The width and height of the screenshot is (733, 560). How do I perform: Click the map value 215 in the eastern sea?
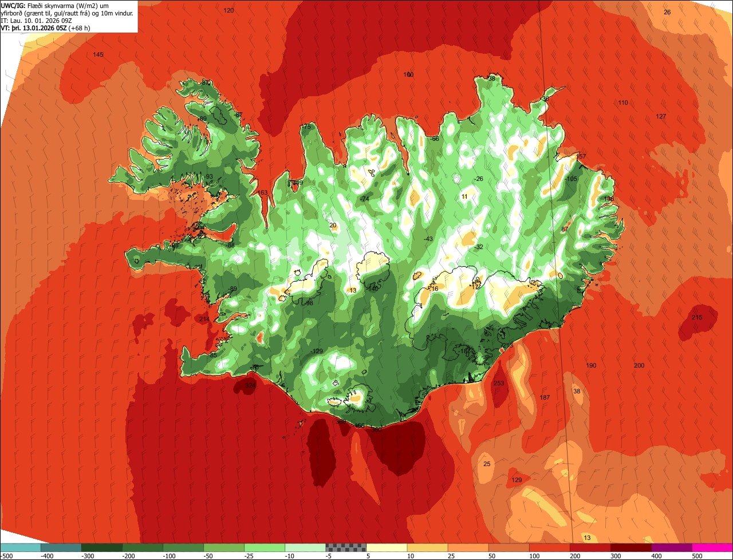(697, 317)
